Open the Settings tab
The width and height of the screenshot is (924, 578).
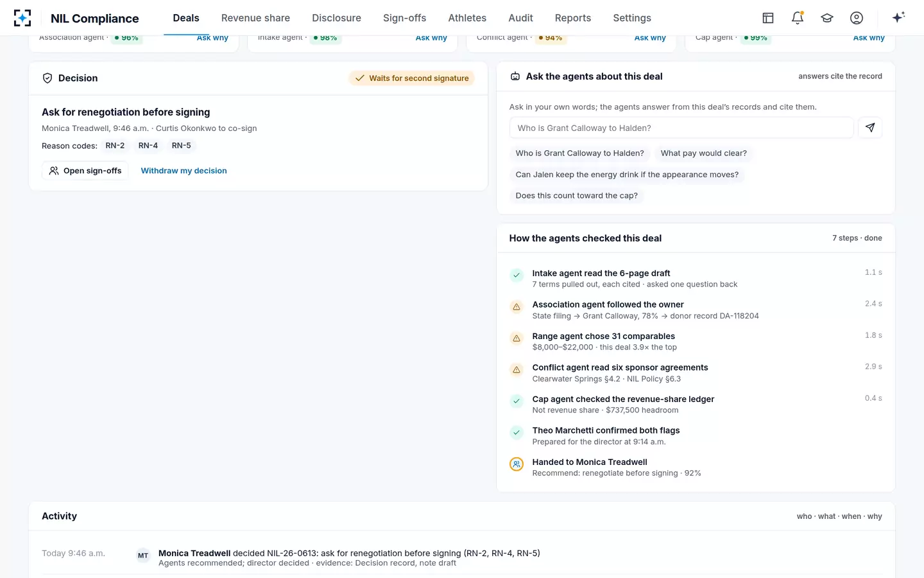(632, 18)
